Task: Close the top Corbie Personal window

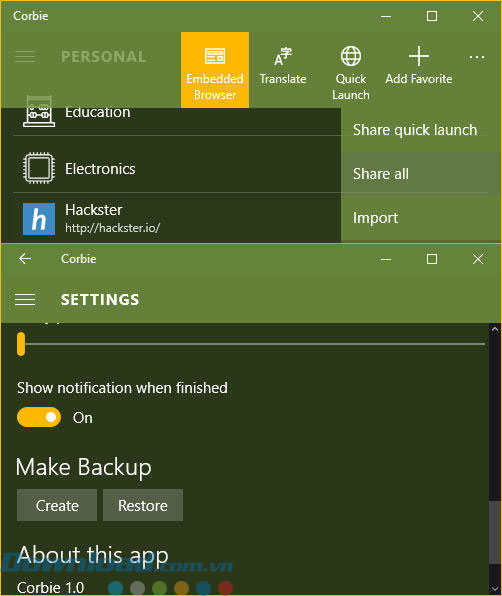Action: (x=478, y=16)
